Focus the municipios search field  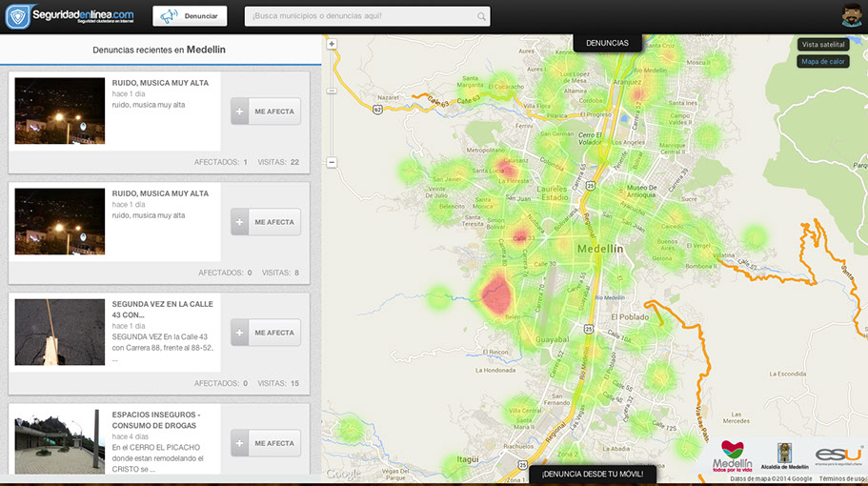tap(360, 16)
